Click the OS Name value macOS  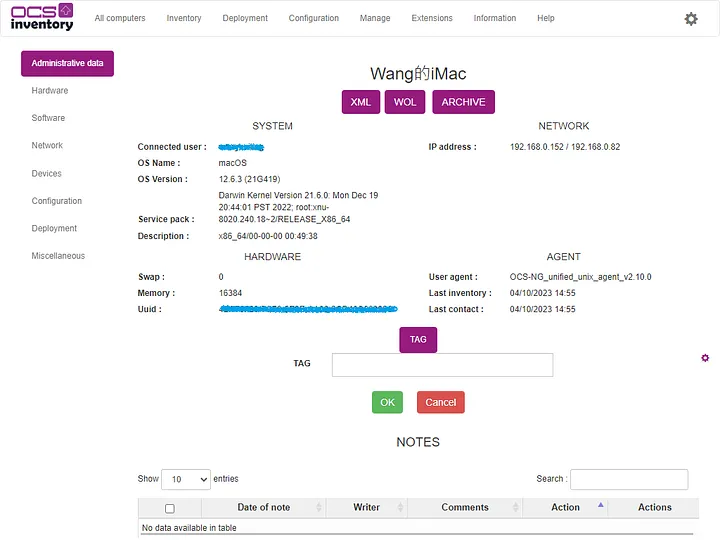pos(232,163)
